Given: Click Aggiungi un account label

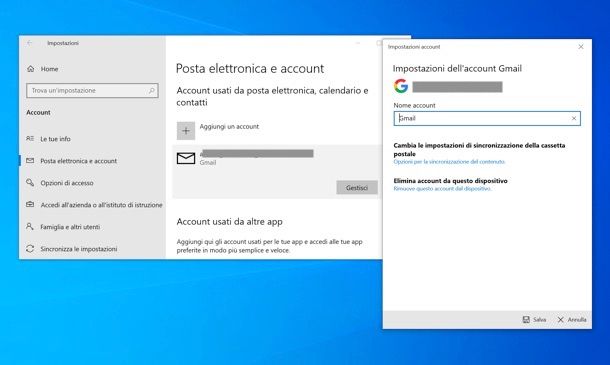Looking at the screenshot, I should [x=229, y=126].
